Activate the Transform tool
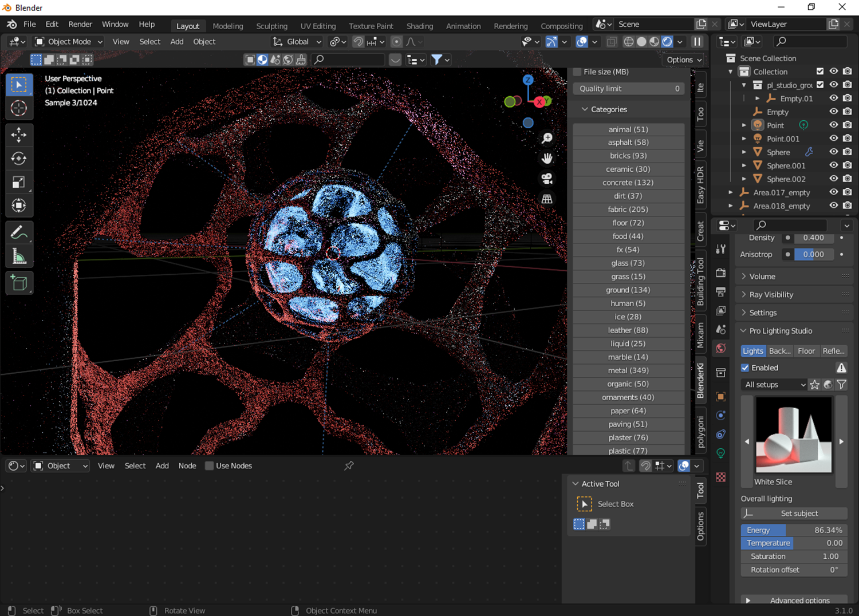The width and height of the screenshot is (859, 616). click(19, 206)
